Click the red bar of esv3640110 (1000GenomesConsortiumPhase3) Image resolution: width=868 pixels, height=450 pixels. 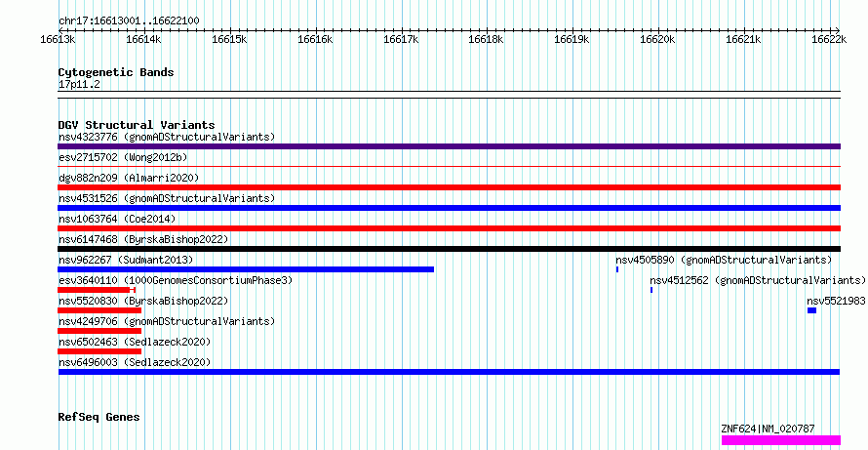point(97,290)
